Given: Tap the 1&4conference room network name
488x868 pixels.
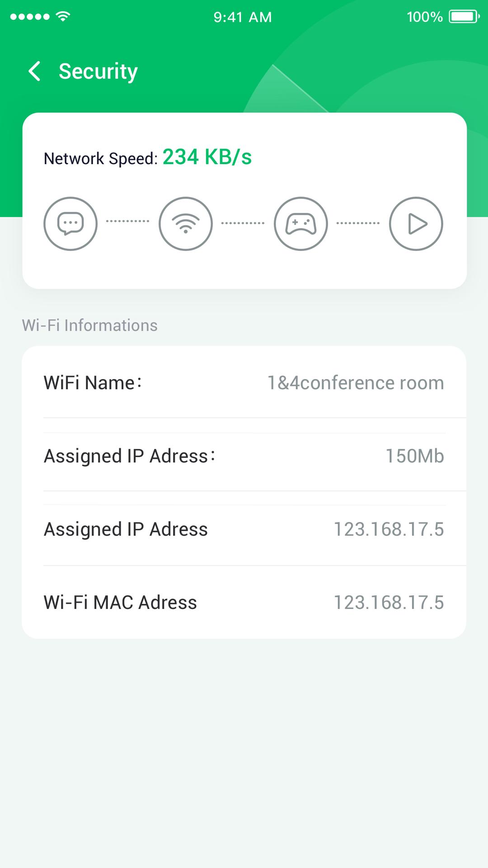Looking at the screenshot, I should tap(356, 382).
